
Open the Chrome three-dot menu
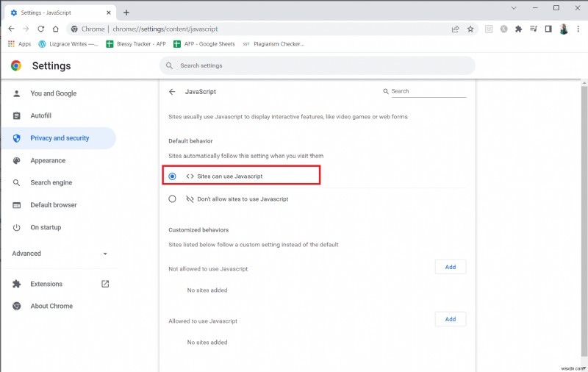pos(579,29)
